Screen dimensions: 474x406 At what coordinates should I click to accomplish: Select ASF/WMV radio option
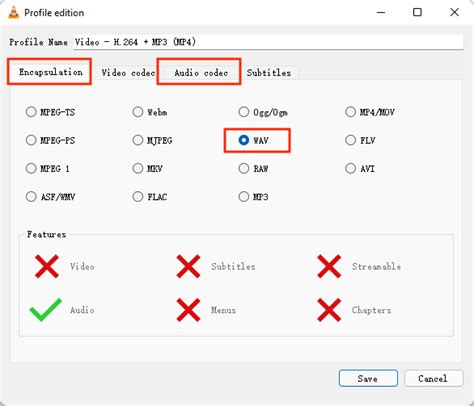pos(31,197)
